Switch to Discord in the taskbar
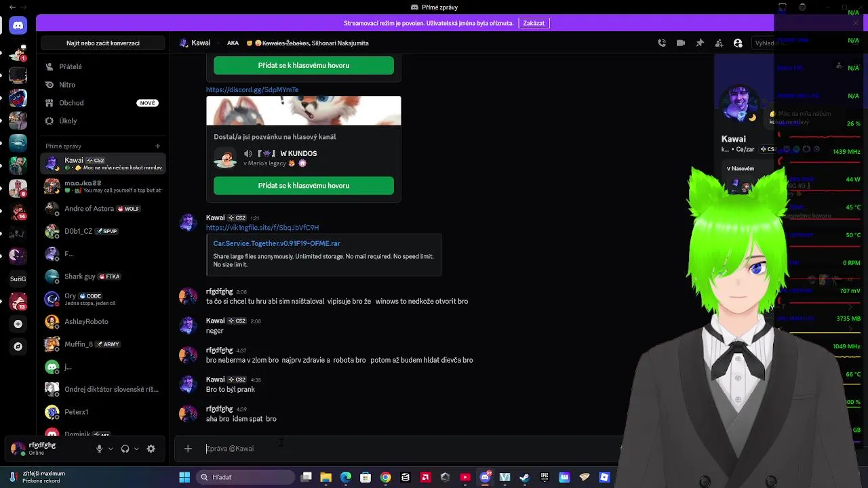Image resolution: width=868 pixels, height=488 pixels. tap(485, 477)
